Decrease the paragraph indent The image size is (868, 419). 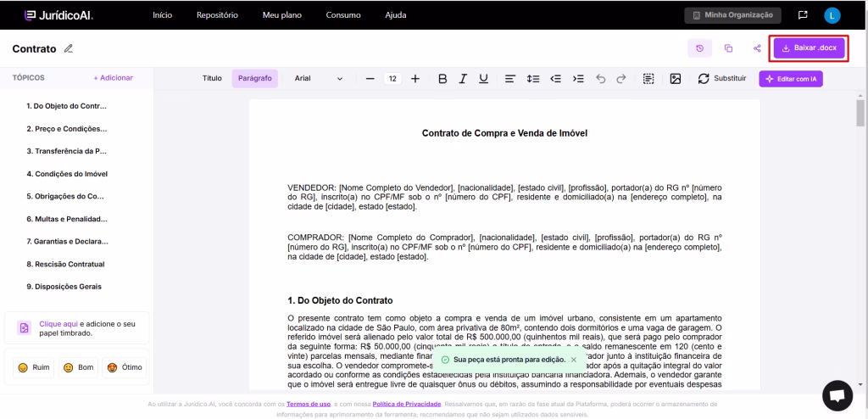click(x=556, y=79)
